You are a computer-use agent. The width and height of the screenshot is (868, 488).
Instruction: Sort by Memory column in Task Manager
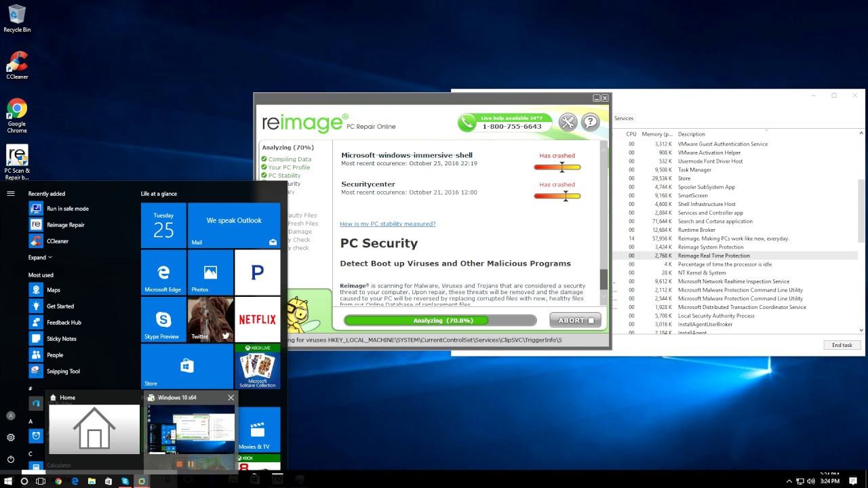[x=656, y=134]
